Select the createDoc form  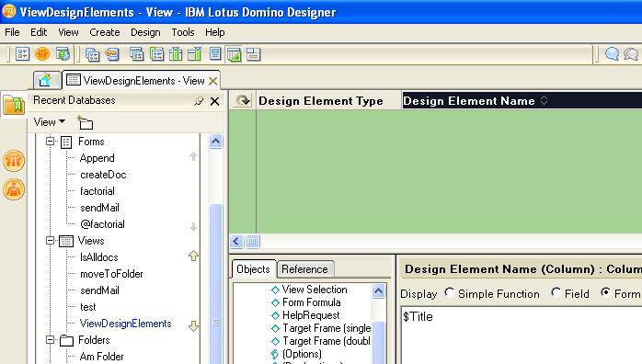pos(103,175)
